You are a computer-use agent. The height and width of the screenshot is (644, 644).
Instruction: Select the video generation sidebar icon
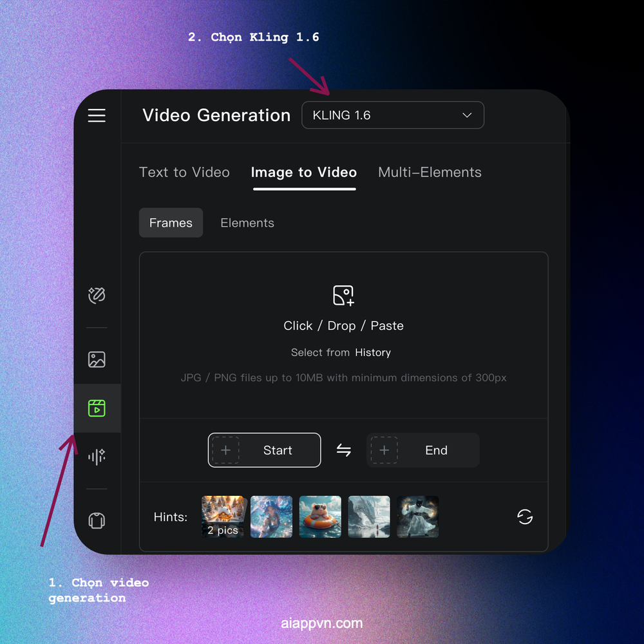pos(97,408)
